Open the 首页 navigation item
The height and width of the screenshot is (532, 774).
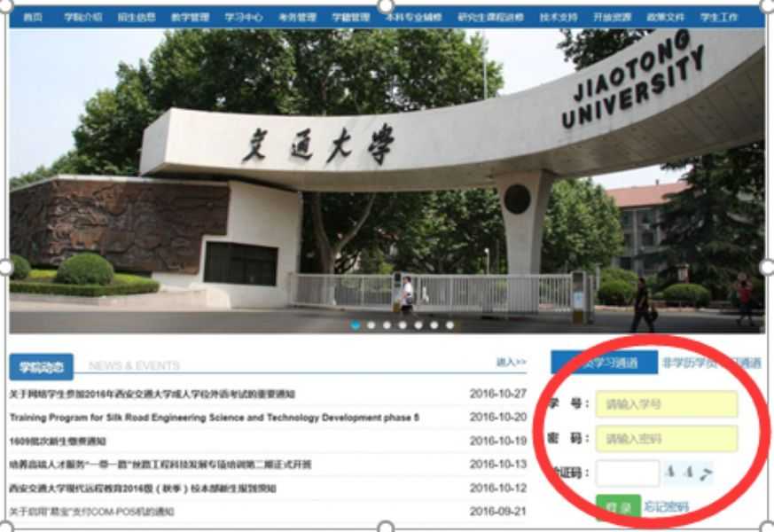tap(33, 17)
